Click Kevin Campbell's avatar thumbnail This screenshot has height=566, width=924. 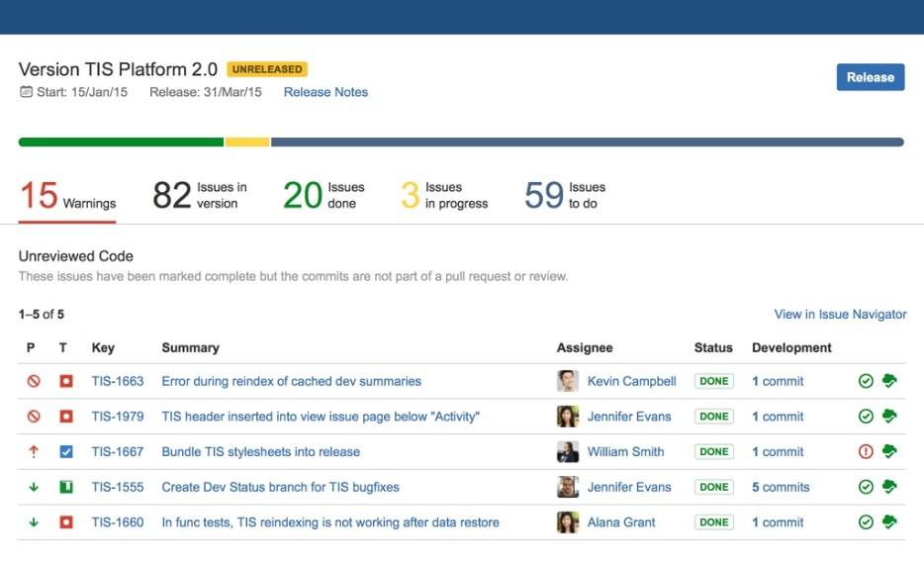point(568,381)
